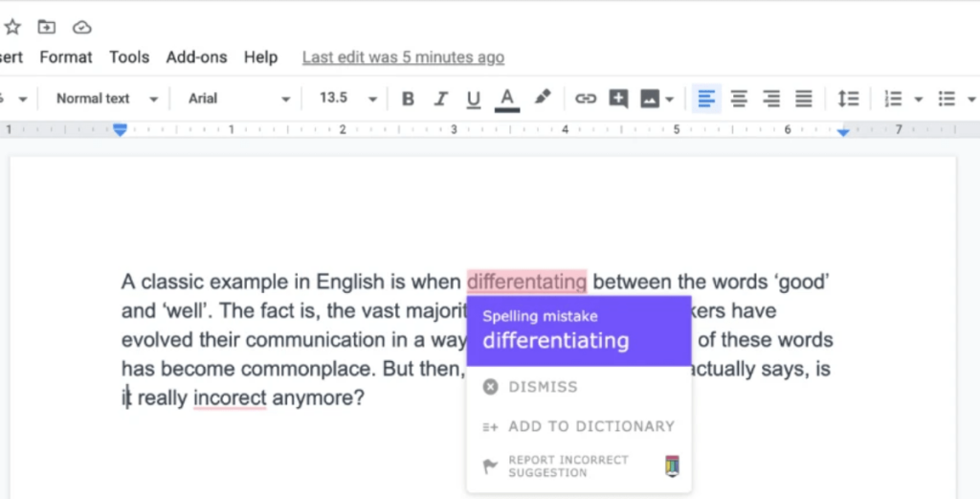Click REPORT INCORRECT SUGGESTION
Image resolution: width=980 pixels, height=499 pixels.
click(568, 466)
